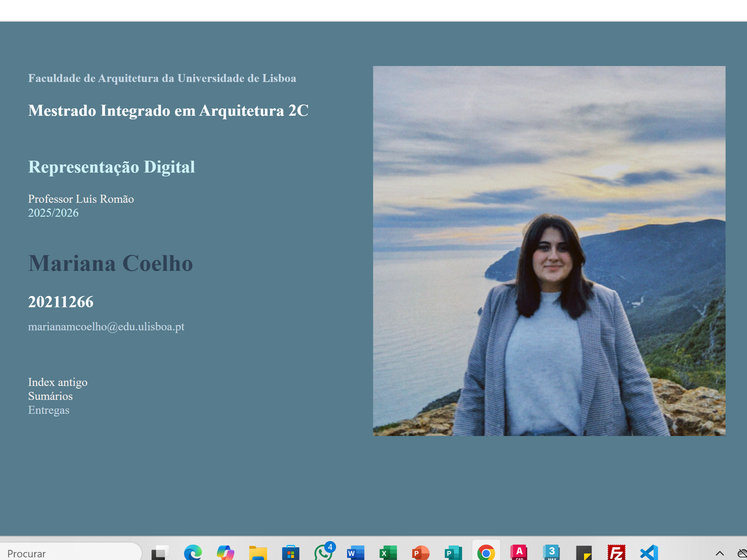Expand hidden system tray icons chevron

tap(720, 553)
